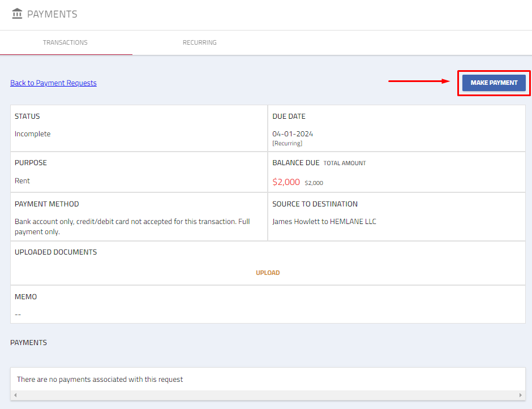Click the red arrow pointing to Make Payment
The height and width of the screenshot is (409, 532).
coord(419,81)
